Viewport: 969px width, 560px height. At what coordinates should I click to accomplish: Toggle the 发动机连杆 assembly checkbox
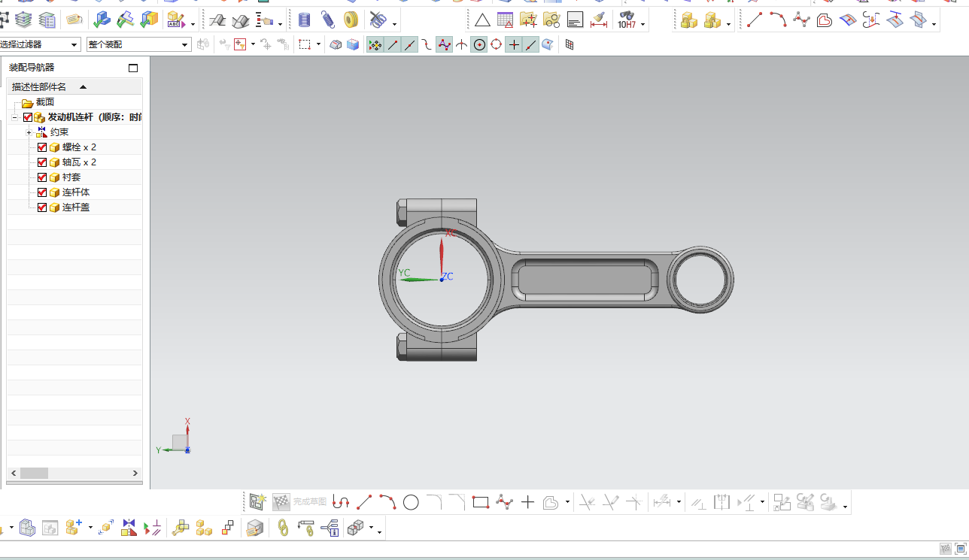point(28,117)
